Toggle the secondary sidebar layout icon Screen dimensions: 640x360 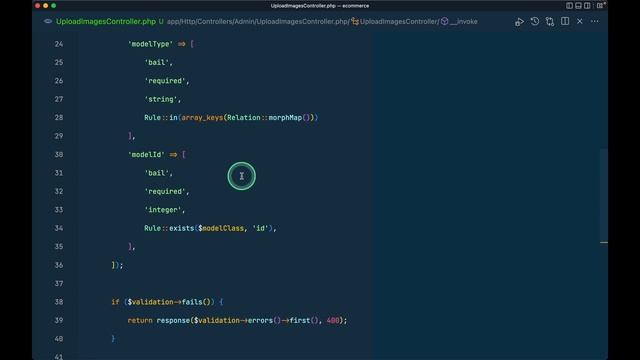[587, 6]
